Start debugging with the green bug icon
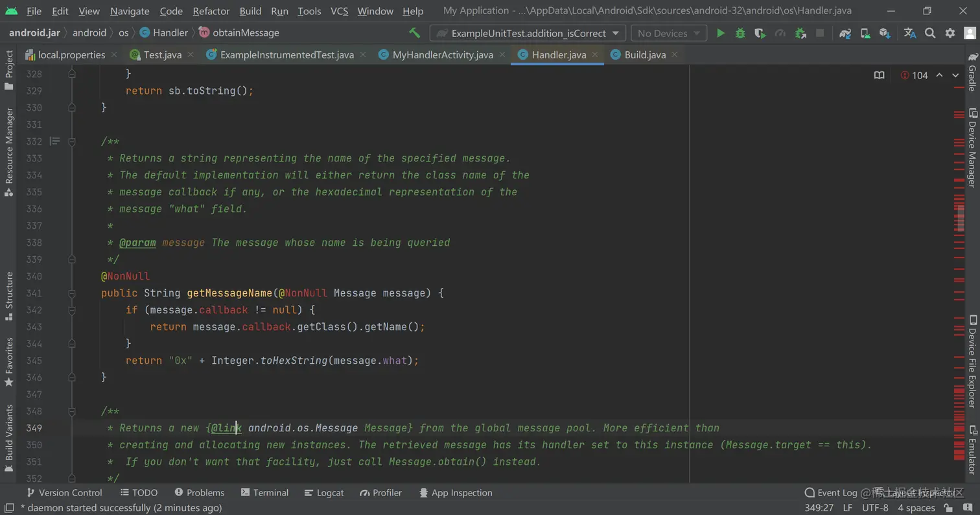The height and width of the screenshot is (515, 980). pos(740,33)
